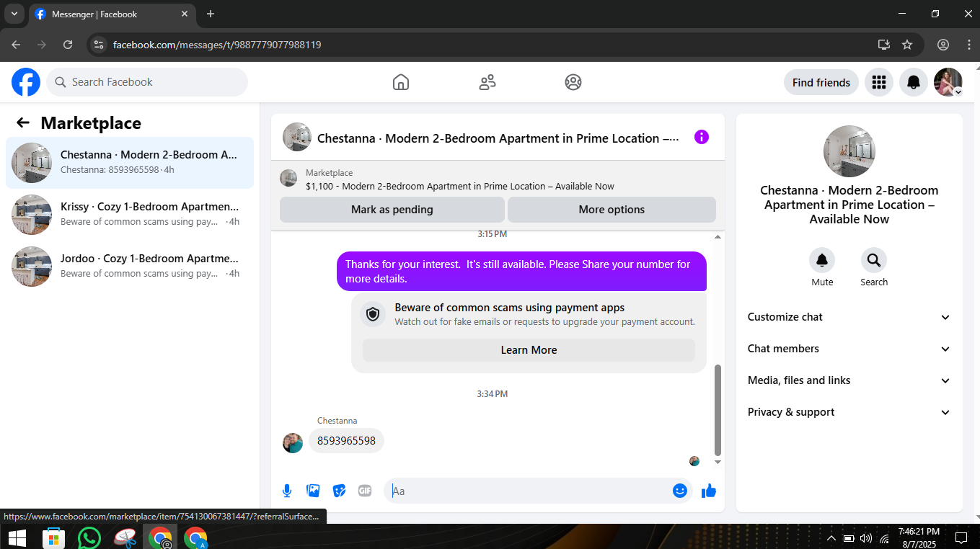Viewport: 980px width, 549px height.
Task: Open the account profile picture menu
Action: 948,82
